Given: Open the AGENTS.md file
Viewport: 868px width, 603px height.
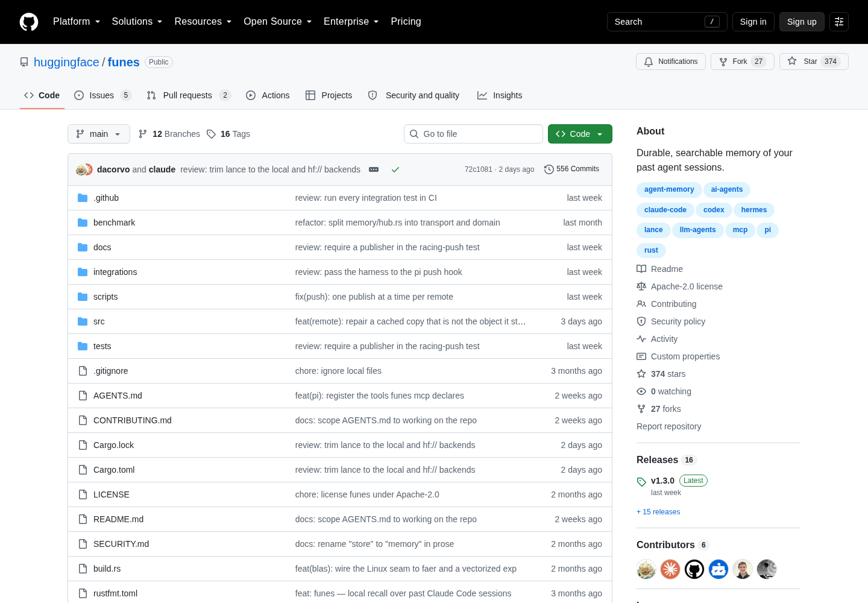Looking at the screenshot, I should click(x=118, y=396).
